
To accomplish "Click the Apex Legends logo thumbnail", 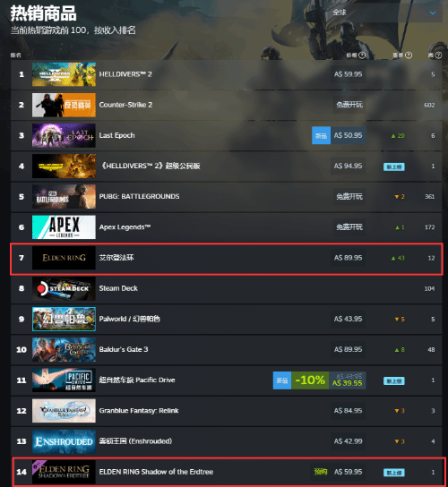I will (64, 227).
